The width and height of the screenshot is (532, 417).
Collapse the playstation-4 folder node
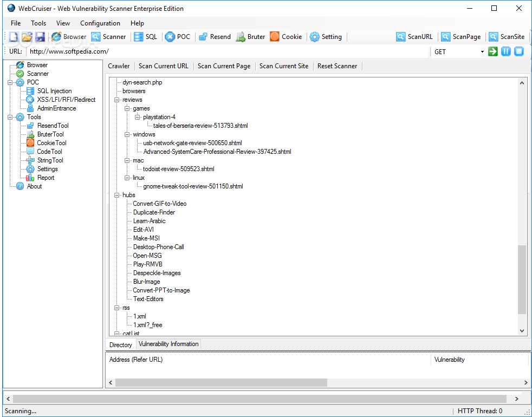click(137, 117)
